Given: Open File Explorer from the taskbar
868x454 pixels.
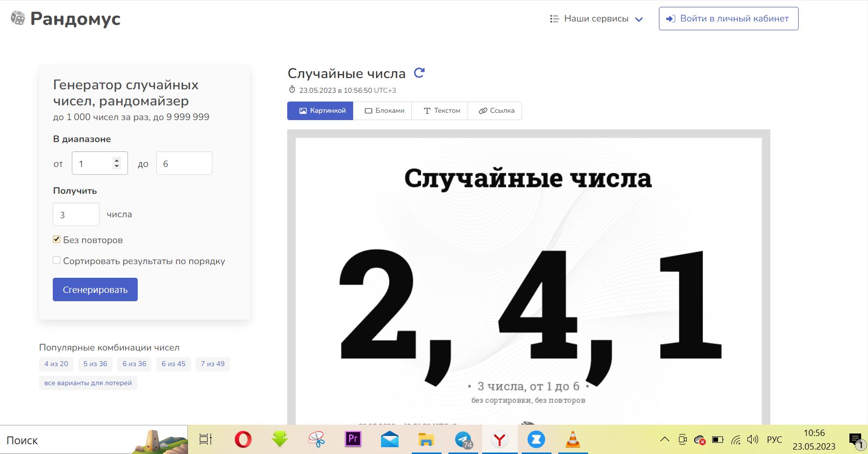Looking at the screenshot, I should pos(426,440).
